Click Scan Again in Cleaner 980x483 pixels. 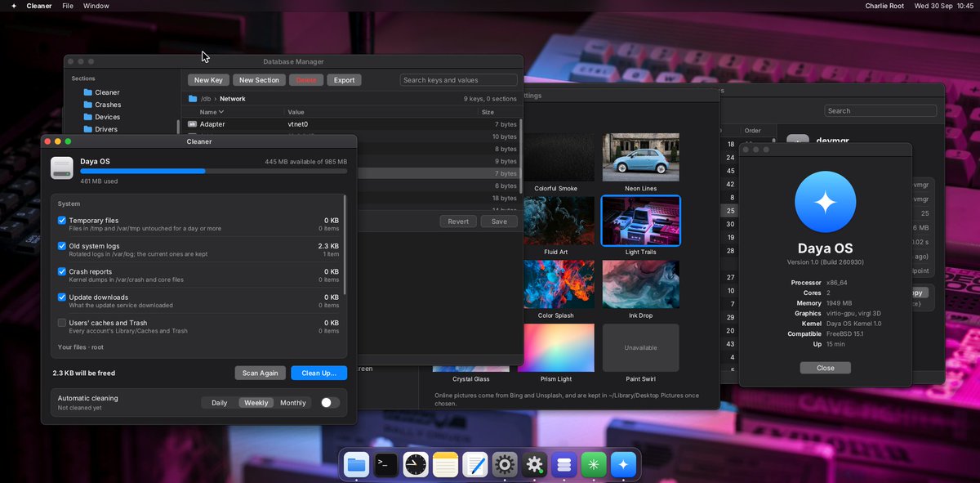(x=261, y=373)
